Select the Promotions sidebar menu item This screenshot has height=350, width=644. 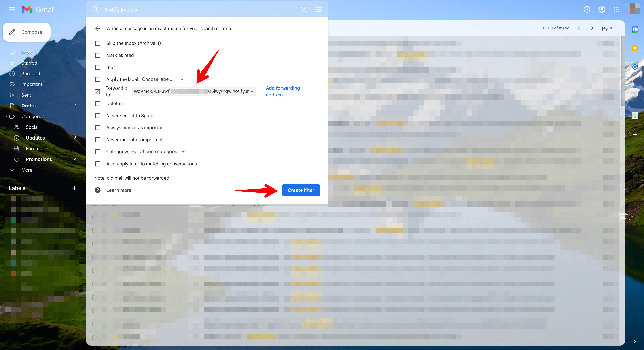[38, 159]
